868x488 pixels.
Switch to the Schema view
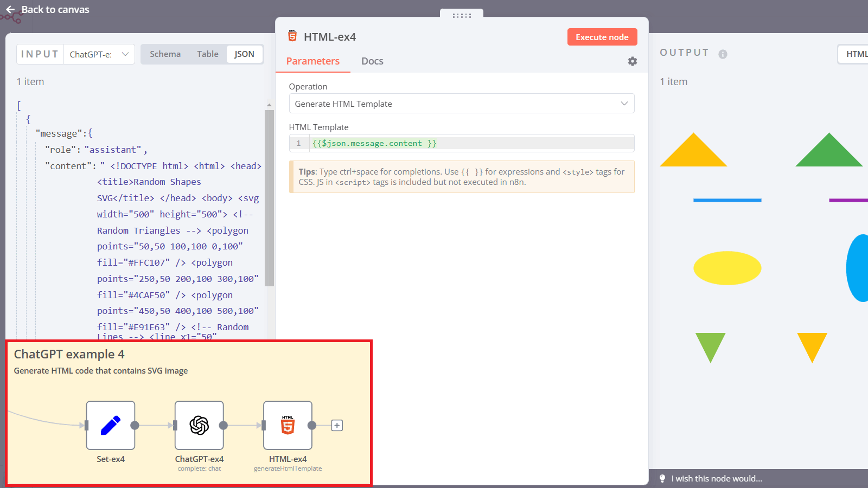coord(165,54)
